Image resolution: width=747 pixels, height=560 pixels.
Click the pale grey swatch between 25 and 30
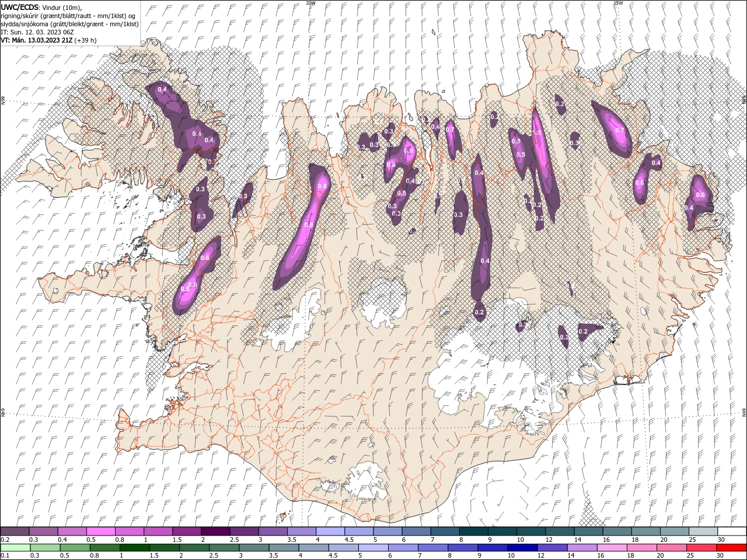(703, 531)
